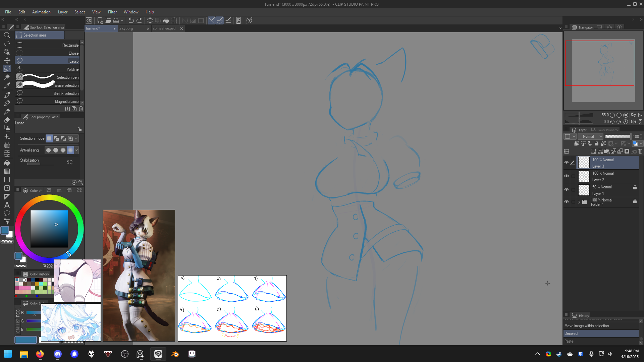Toggle visibility of Folder 1
The height and width of the screenshot is (362, 644).
(x=567, y=202)
